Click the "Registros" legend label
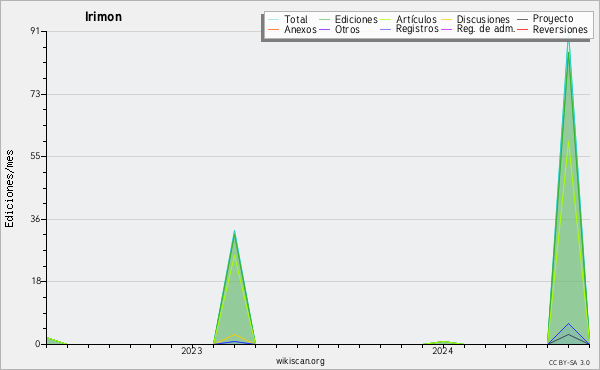The image size is (600, 370). click(x=417, y=29)
